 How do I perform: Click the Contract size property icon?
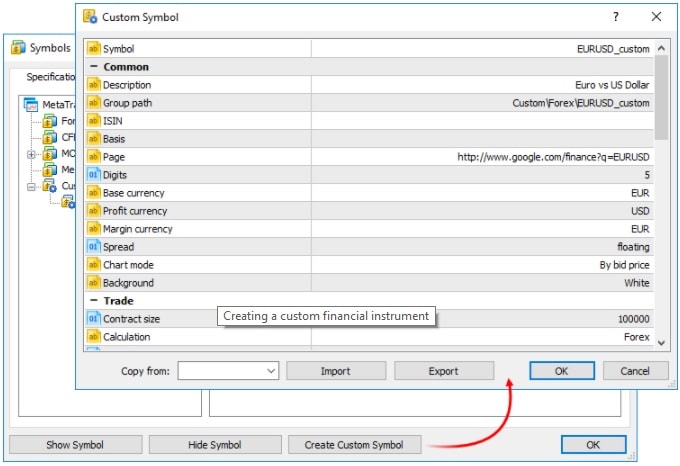tap(93, 319)
